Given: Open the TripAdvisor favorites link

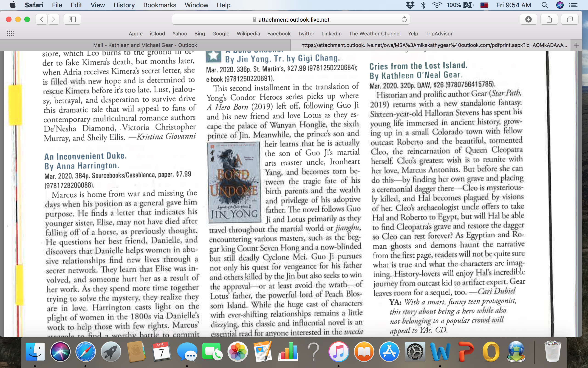Looking at the screenshot, I should coord(439,34).
